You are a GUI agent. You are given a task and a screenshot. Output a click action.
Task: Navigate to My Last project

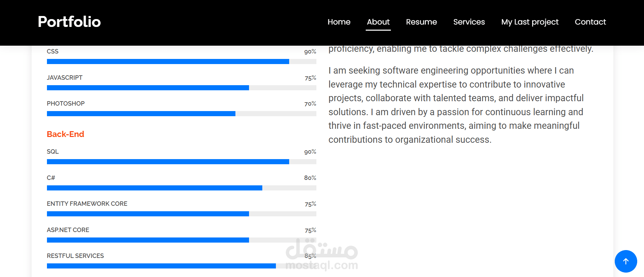pyautogui.click(x=530, y=22)
